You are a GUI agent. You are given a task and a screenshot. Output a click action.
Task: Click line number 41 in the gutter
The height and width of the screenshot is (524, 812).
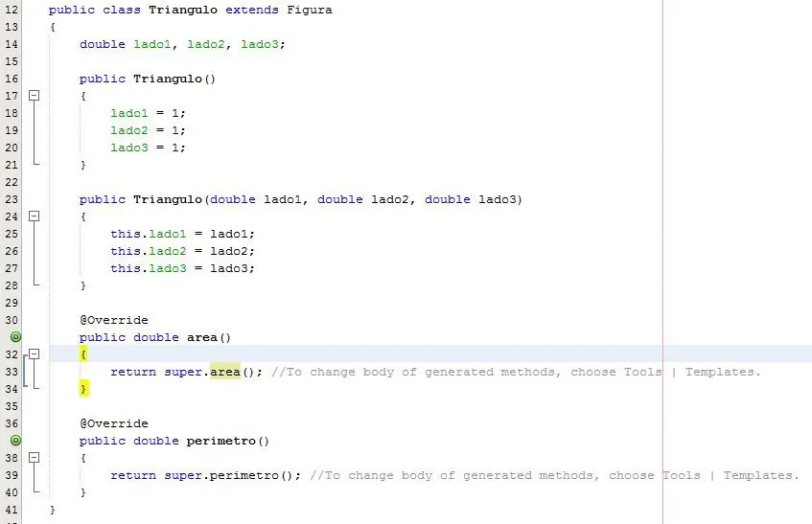12,510
